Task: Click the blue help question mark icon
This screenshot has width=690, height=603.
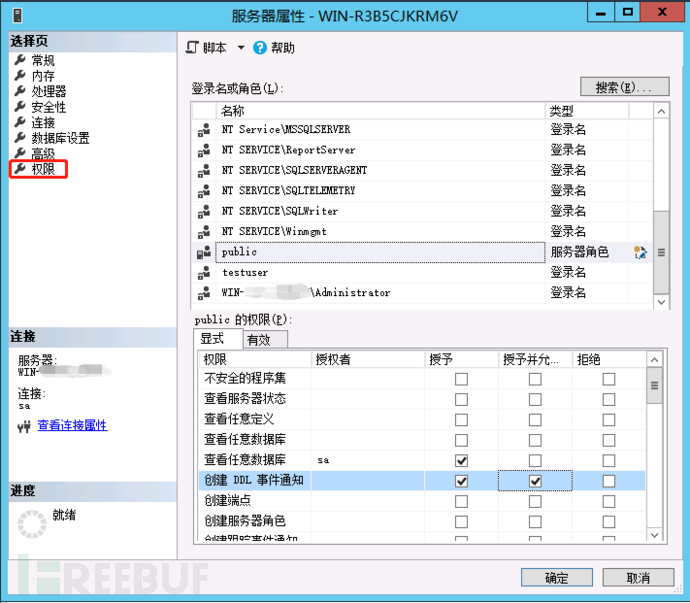Action: (x=260, y=48)
